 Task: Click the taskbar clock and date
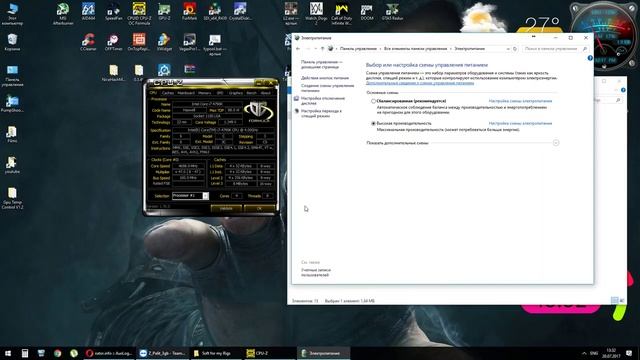tap(611, 353)
